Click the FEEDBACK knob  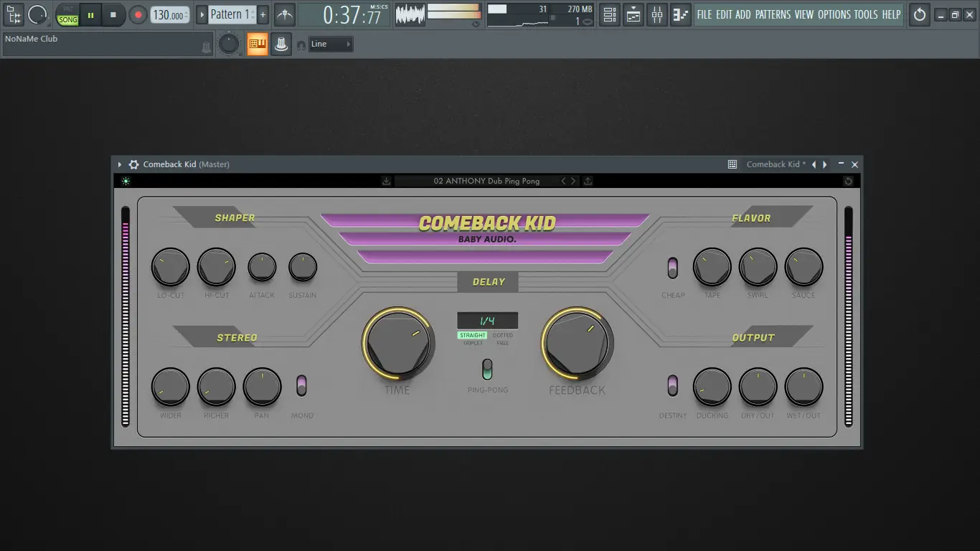coord(578,343)
